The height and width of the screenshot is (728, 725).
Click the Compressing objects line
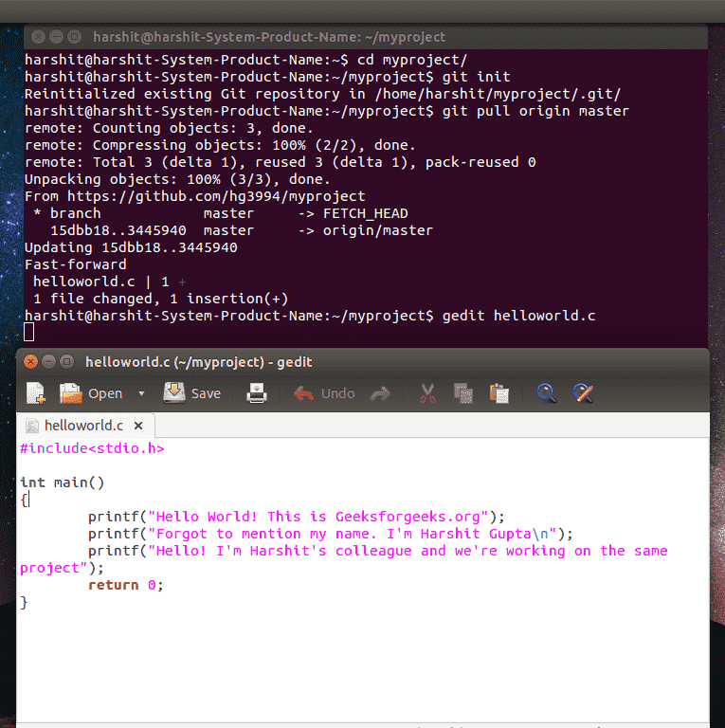(220, 145)
